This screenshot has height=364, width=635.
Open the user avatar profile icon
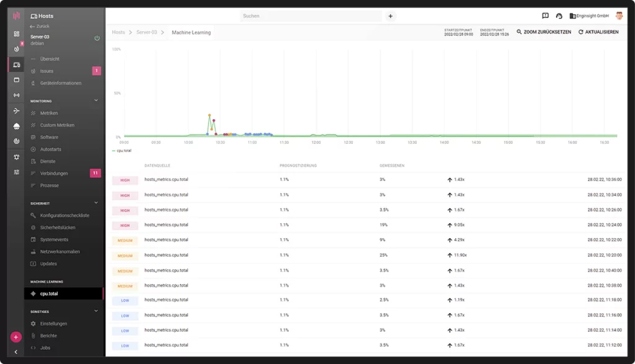(618, 16)
